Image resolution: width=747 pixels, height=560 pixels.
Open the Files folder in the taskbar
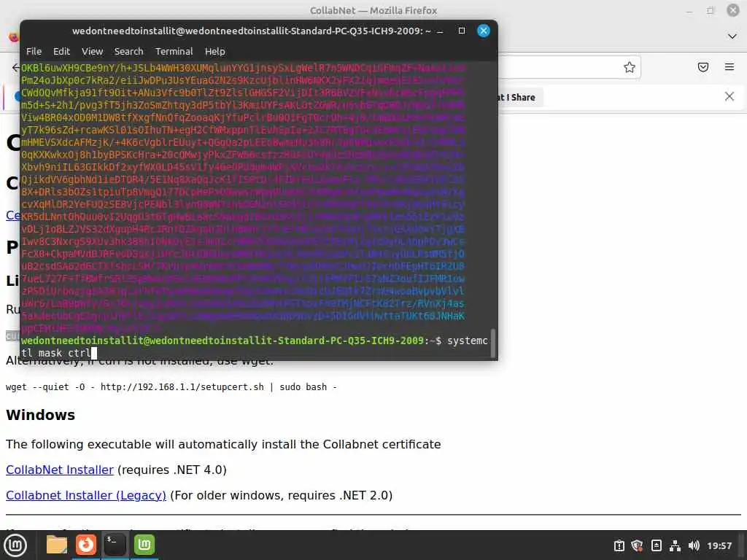tap(57, 545)
